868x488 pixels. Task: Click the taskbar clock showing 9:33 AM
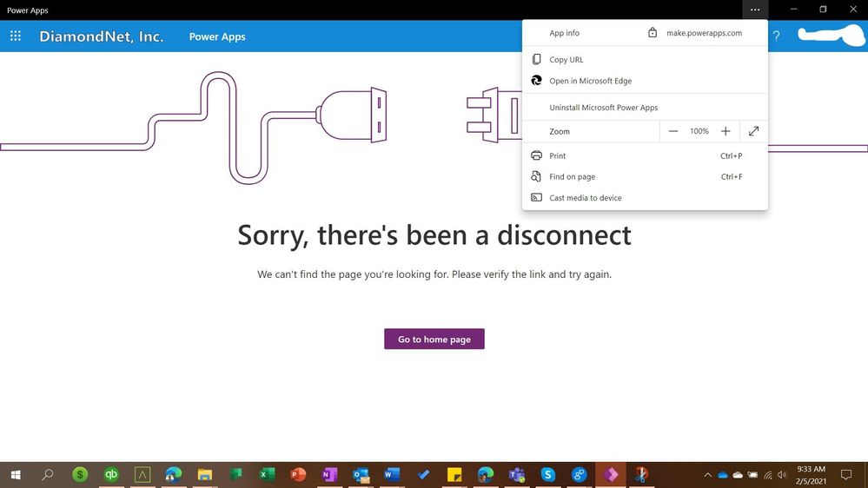pos(811,475)
